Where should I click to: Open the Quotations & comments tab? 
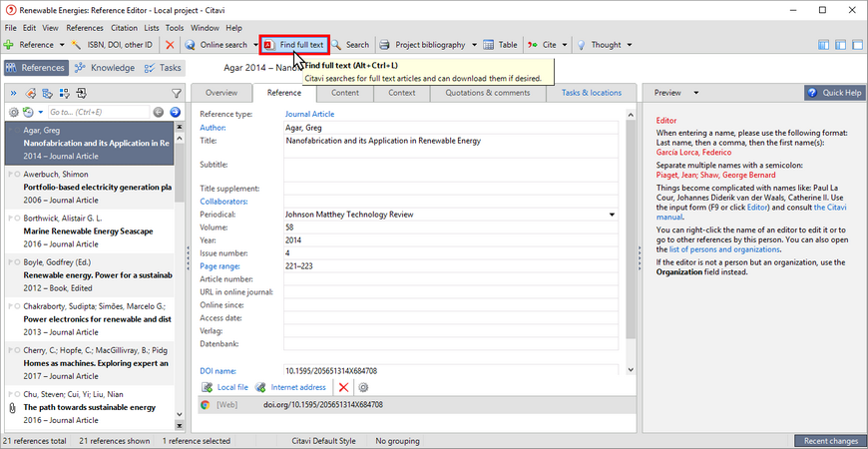pos(488,93)
